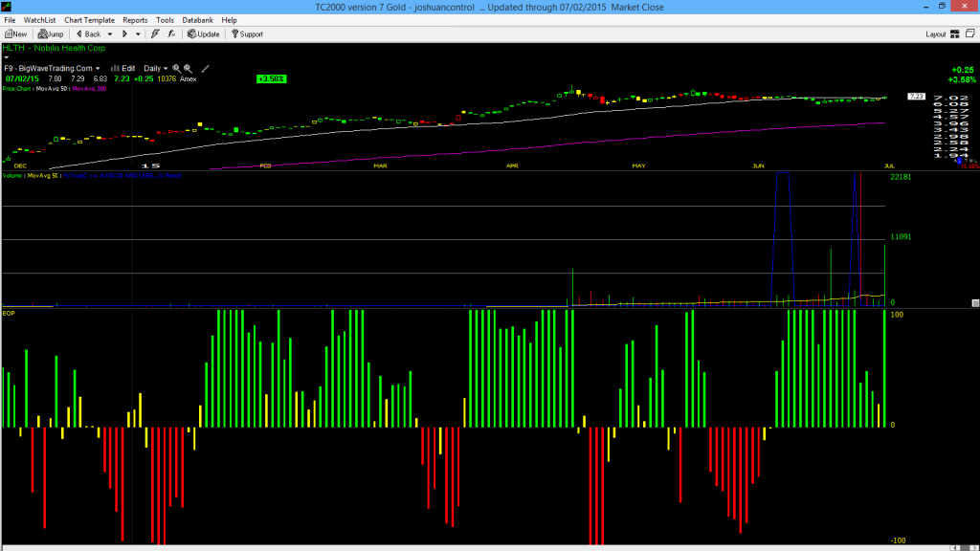This screenshot has height=551, width=980.
Task: Click the MovAvg 50 indicator label
Action: 52,89
